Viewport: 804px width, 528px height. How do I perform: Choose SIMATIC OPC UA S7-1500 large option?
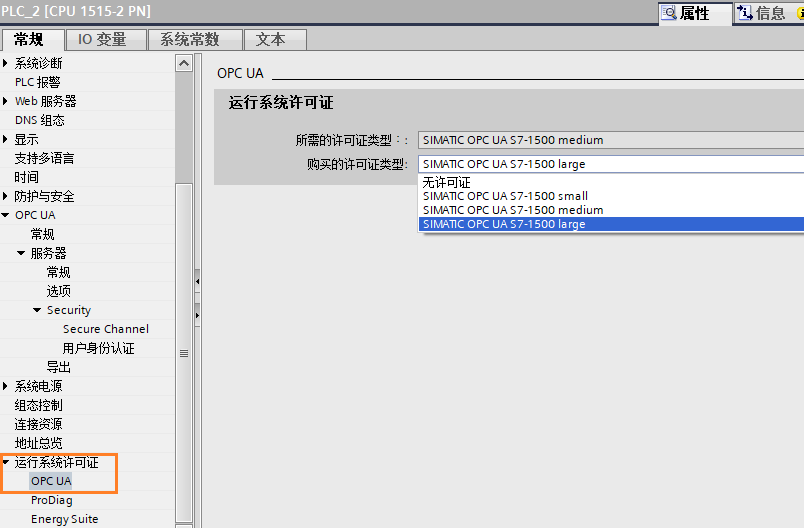pos(611,224)
